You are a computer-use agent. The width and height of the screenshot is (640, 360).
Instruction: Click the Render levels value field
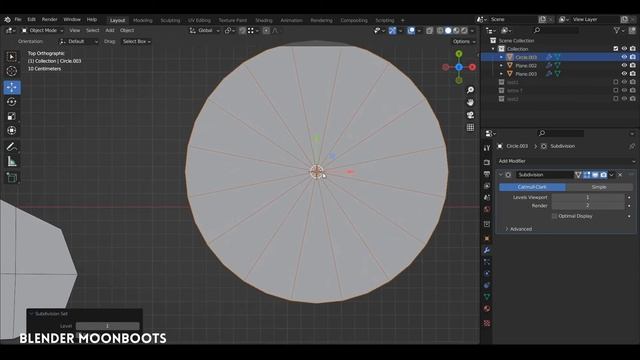[x=588, y=206]
